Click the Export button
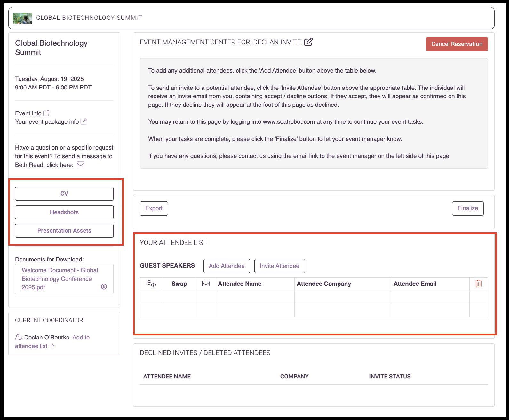Viewport: 510px width, 420px height. [x=154, y=208]
